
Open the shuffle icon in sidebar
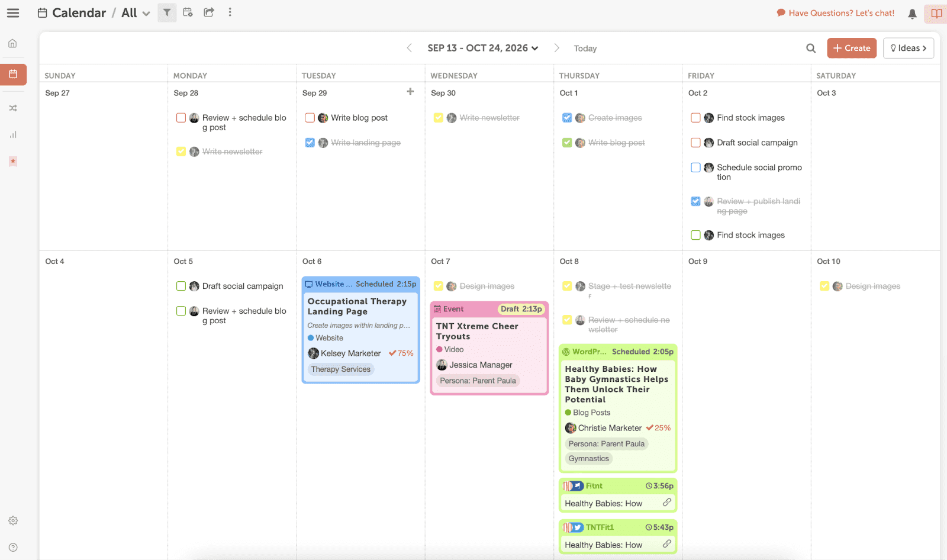point(12,108)
